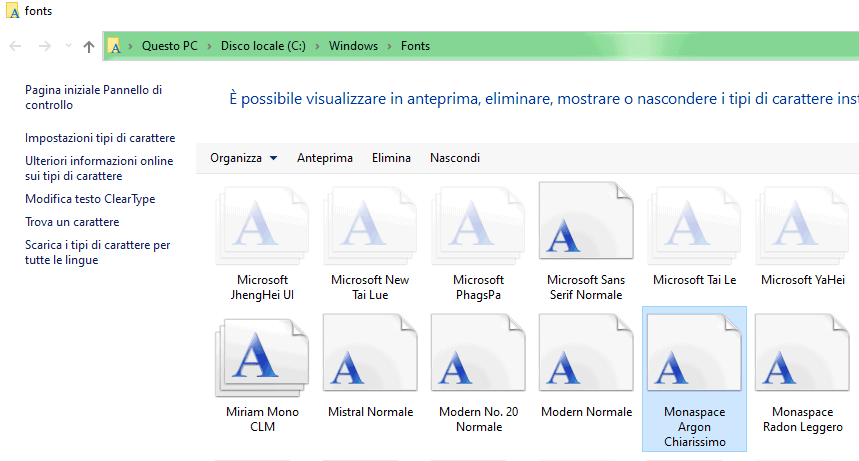Select the Monaspace Radon Leggero font icon

point(802,353)
